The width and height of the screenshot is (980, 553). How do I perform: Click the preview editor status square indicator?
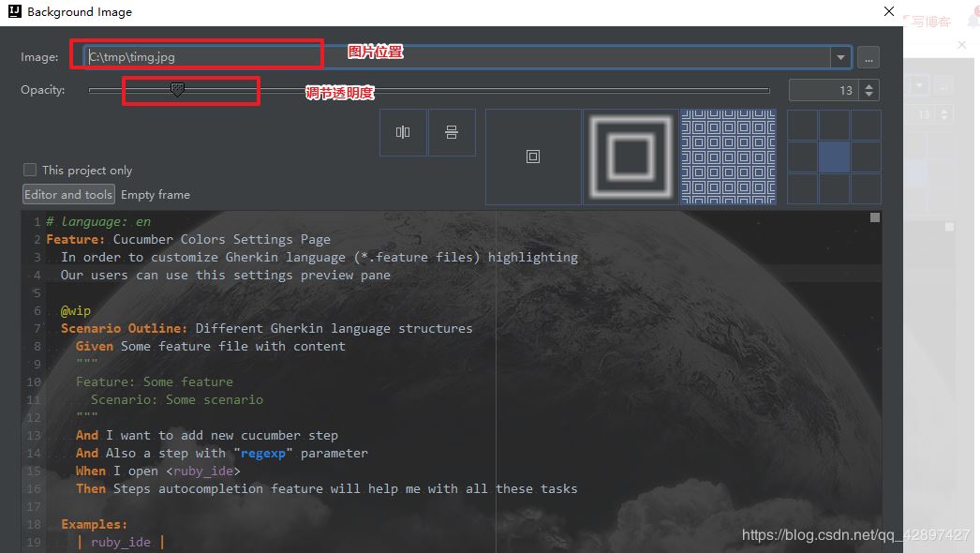coord(875,217)
